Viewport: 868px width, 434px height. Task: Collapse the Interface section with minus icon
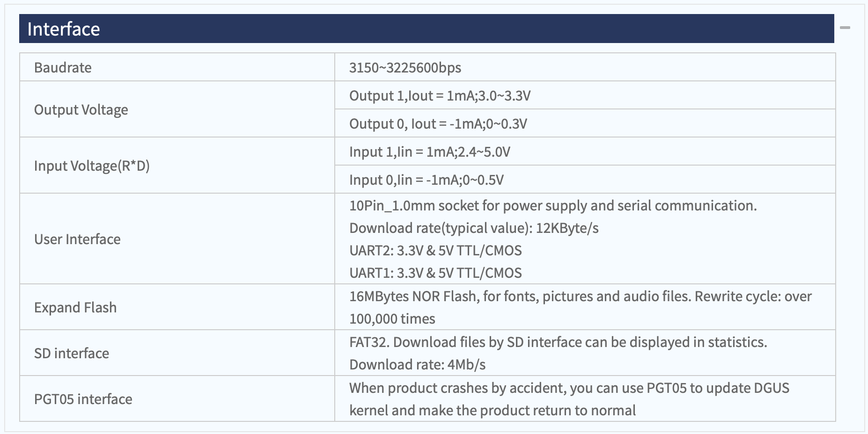[x=845, y=28]
